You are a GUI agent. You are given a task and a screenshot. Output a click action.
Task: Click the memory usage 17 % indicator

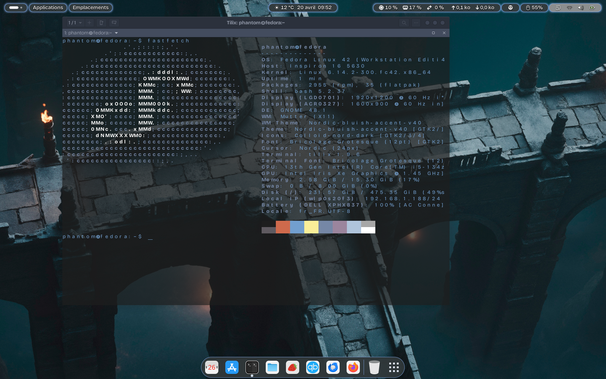412,7
